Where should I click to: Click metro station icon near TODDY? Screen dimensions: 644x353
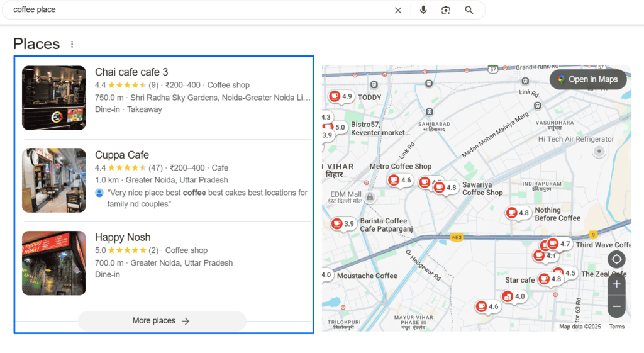(x=374, y=85)
